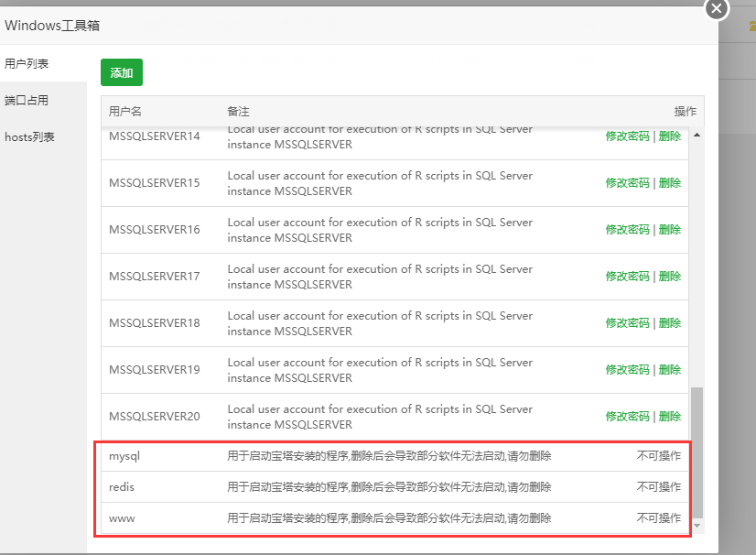Click the remark text in redis row
The width and height of the screenshot is (756, 555).
[x=389, y=487]
